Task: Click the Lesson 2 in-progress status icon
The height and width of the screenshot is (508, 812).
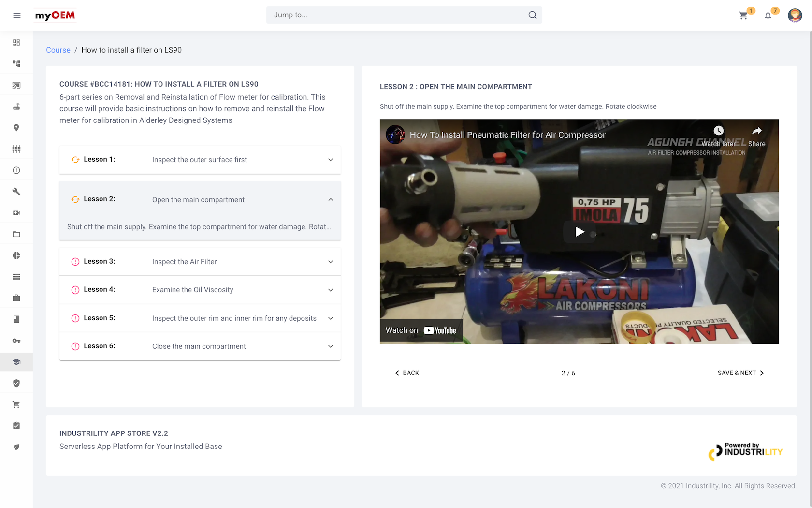Action: click(x=75, y=199)
